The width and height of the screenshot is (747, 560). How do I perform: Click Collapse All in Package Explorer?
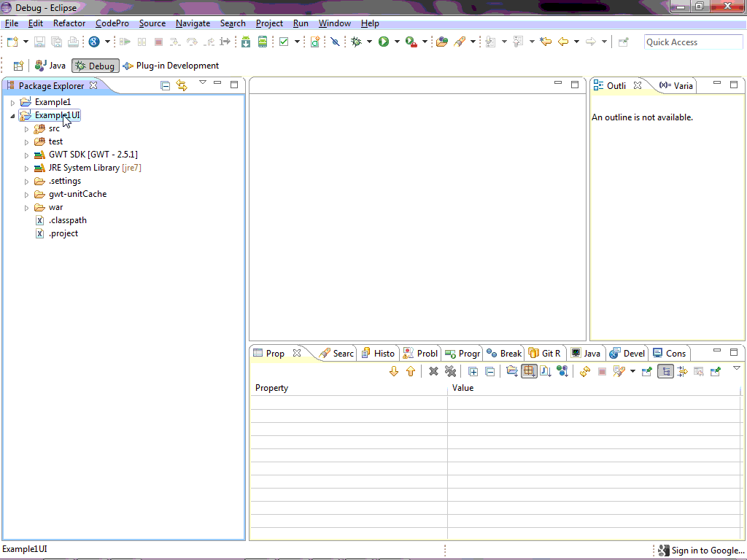[x=166, y=86]
